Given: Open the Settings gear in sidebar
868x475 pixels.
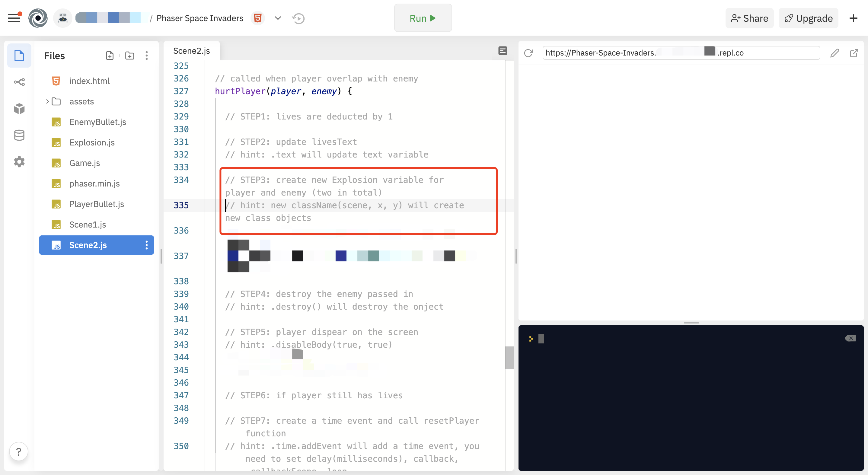Looking at the screenshot, I should tap(19, 162).
